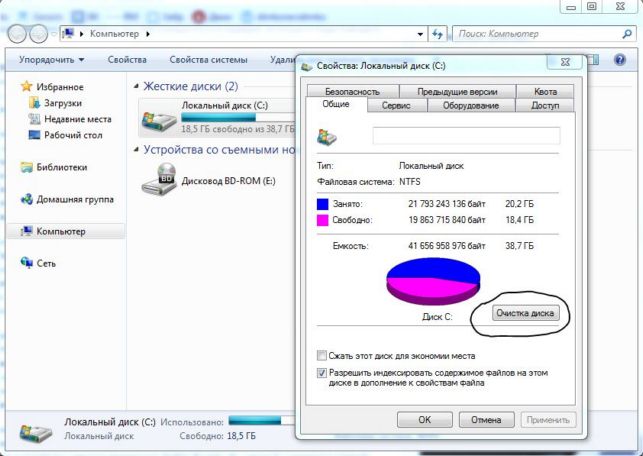
Task: Open the Упорядочить dropdown menu
Action: pos(52,60)
